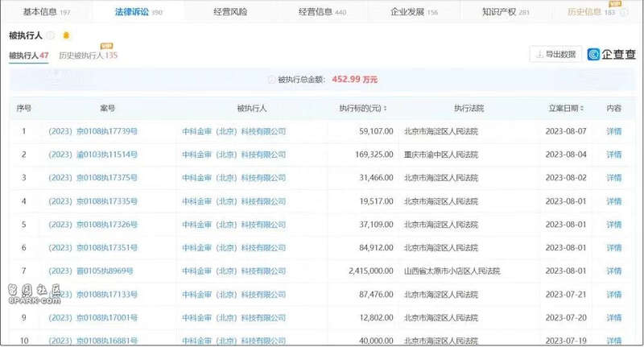Open company link in row 6
The width and height of the screenshot is (644, 347).
(234, 248)
